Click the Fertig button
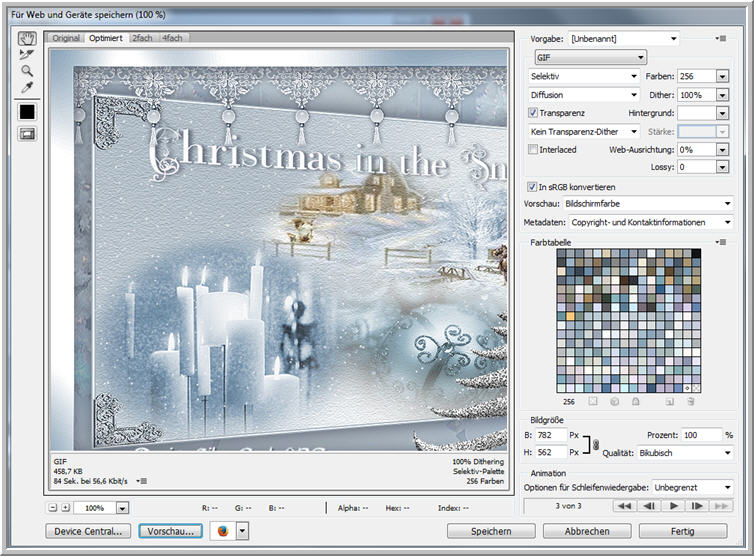Screen dimensions: 754x556 (682, 531)
